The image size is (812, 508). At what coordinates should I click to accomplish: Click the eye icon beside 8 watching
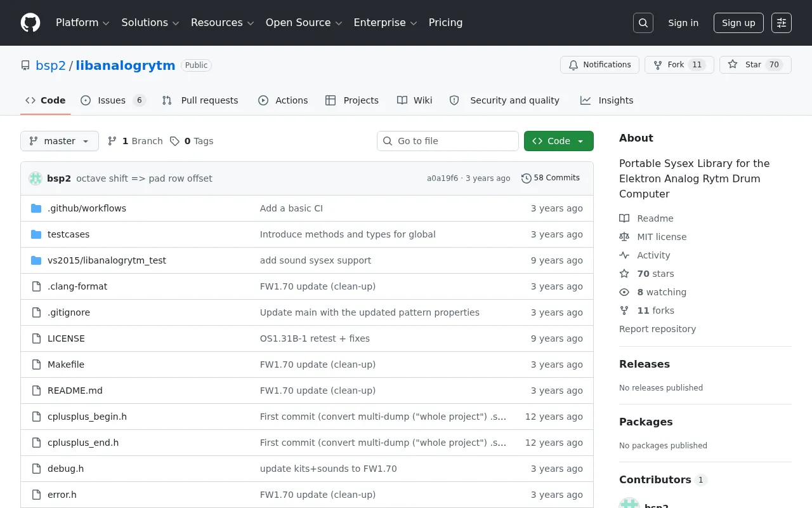(624, 292)
